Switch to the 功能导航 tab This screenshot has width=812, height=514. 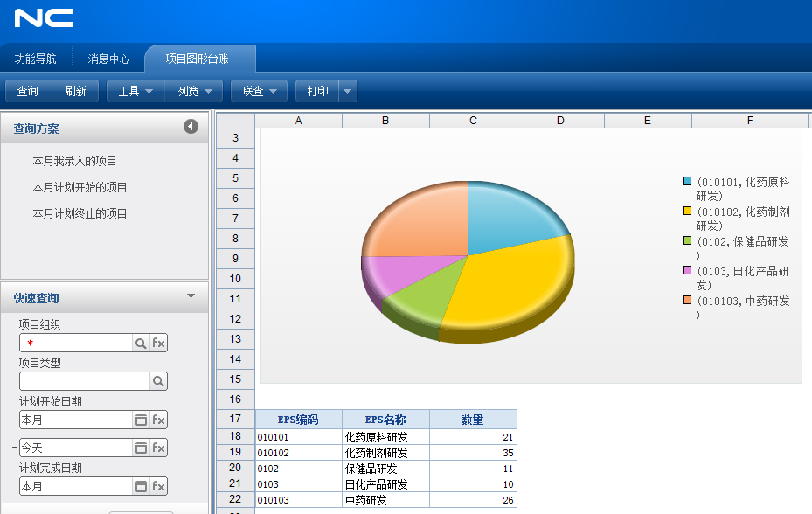click(x=36, y=59)
